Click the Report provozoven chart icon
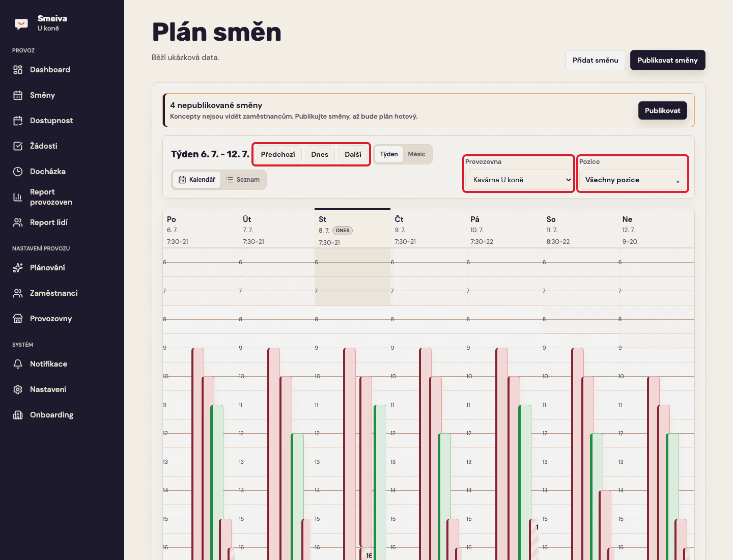 (18, 197)
